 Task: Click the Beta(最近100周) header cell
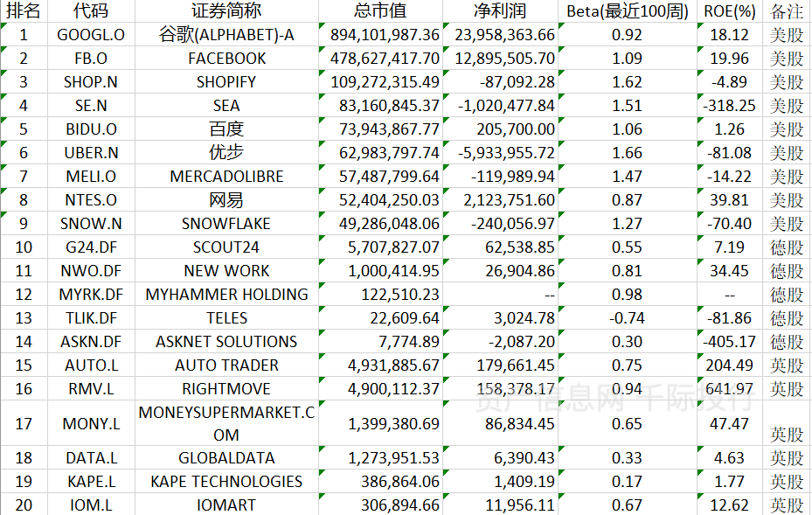coord(628,11)
